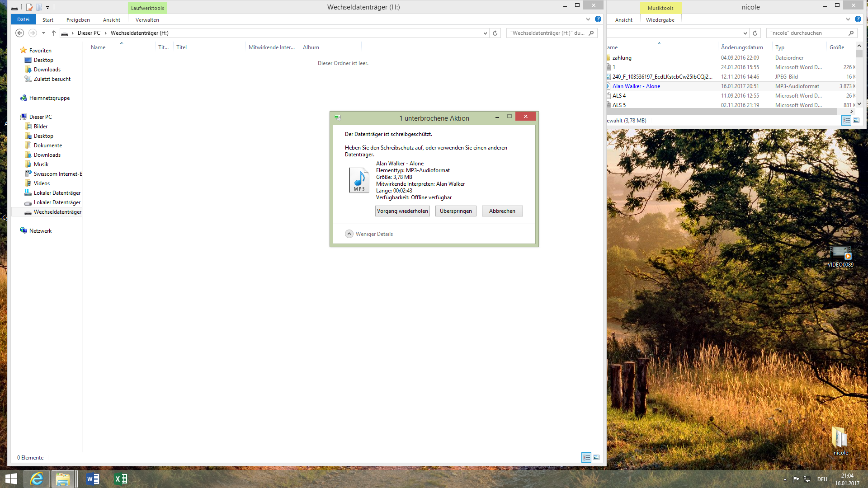Refresh the Wechseldatenträger (H:) folder
This screenshot has width=868, height=488.
495,33
